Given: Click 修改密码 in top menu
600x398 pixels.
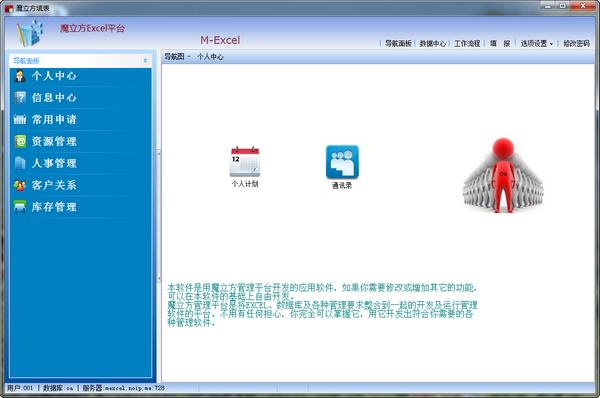Looking at the screenshot, I should pos(576,44).
